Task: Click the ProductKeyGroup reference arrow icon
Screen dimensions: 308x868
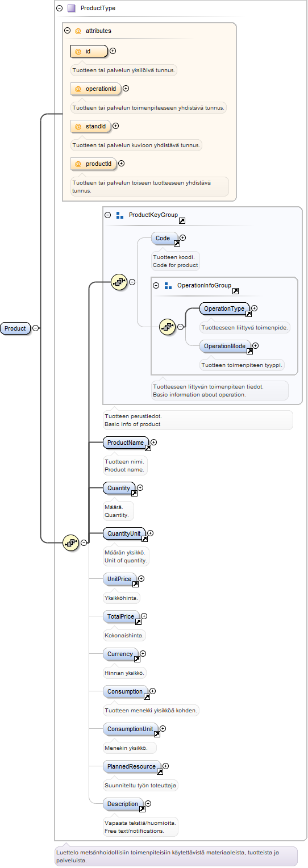Action: click(182, 219)
